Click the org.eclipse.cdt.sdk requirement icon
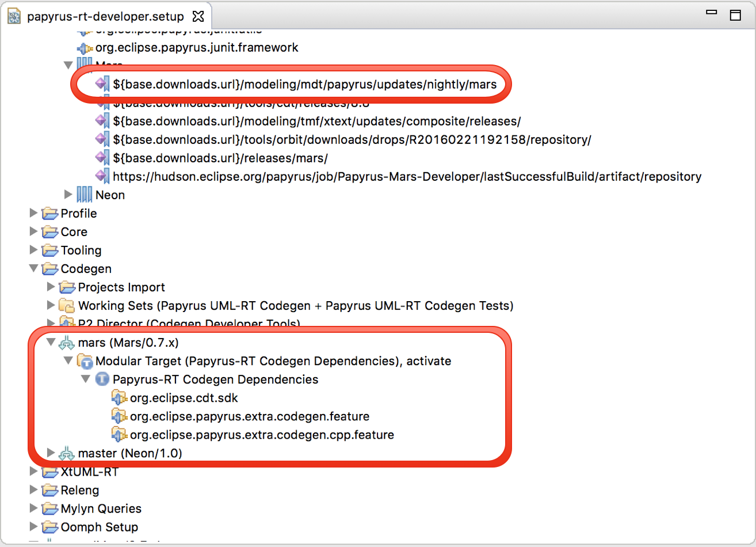Image resolution: width=756 pixels, height=547 pixels. click(120, 398)
